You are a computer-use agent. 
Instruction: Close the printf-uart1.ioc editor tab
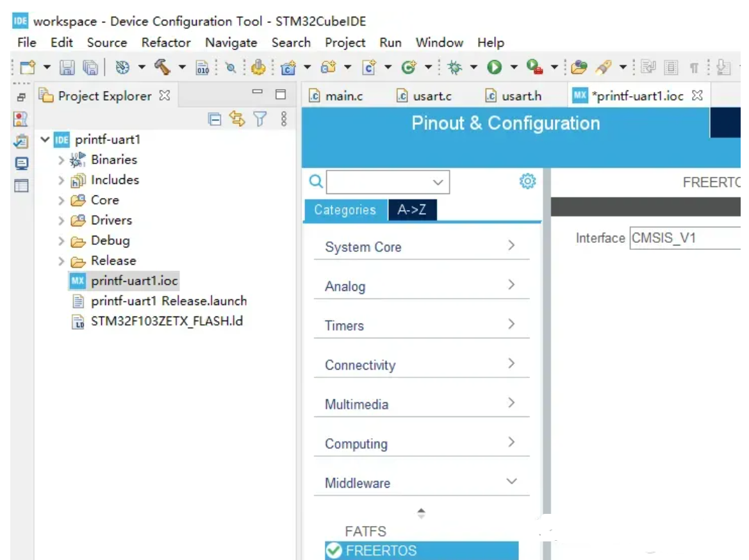click(x=697, y=95)
